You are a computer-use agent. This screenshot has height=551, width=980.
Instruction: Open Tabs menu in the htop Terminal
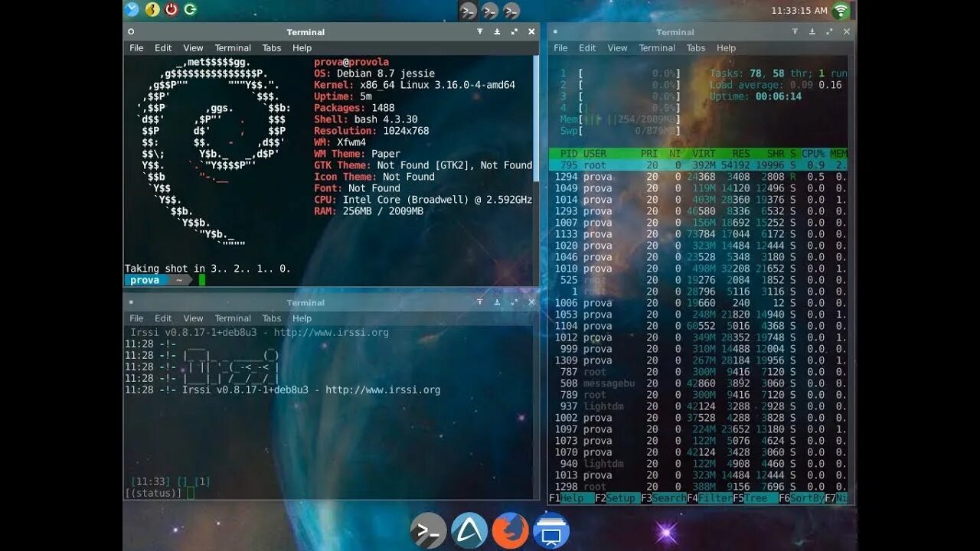(x=696, y=47)
